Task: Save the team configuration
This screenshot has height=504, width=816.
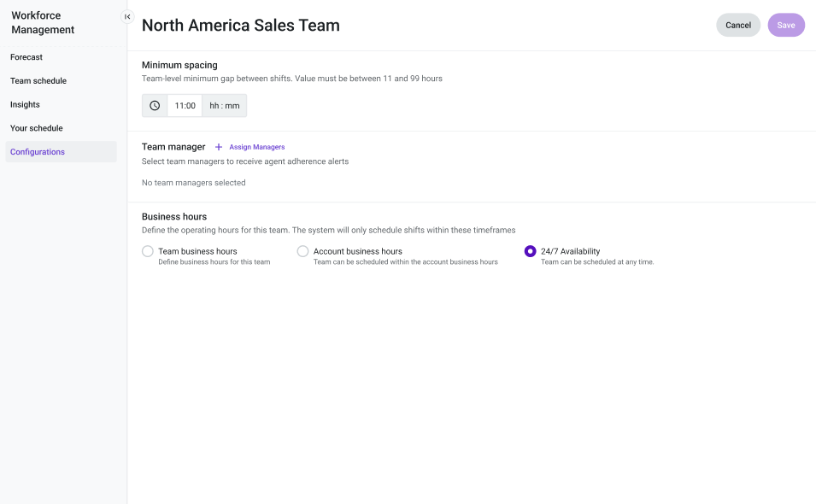Action: 786,25
